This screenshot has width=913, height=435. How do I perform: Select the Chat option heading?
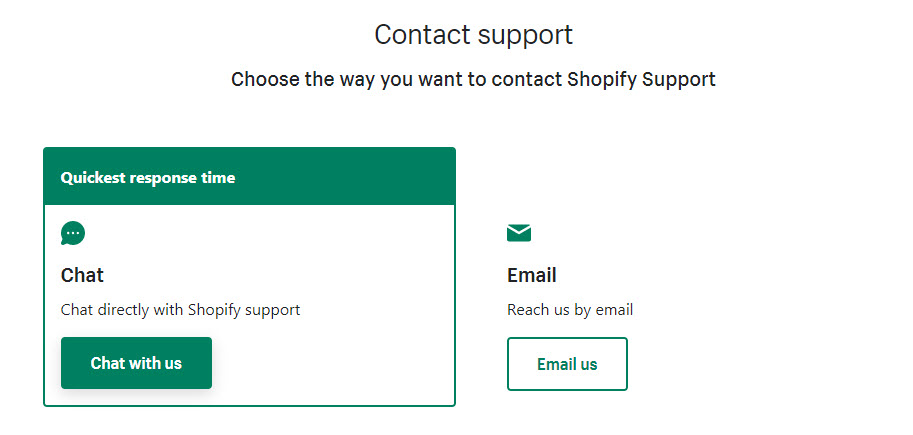(82, 275)
